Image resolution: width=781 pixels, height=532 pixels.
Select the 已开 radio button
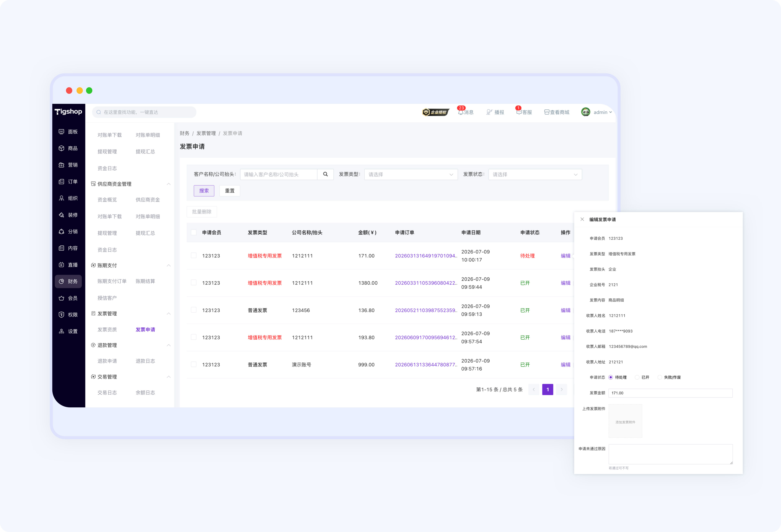click(x=637, y=377)
